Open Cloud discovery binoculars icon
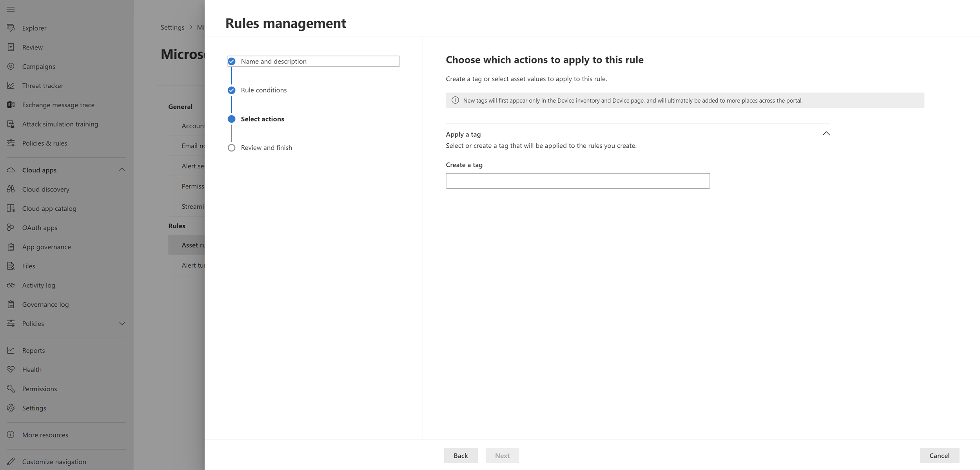980x470 pixels. point(11,189)
